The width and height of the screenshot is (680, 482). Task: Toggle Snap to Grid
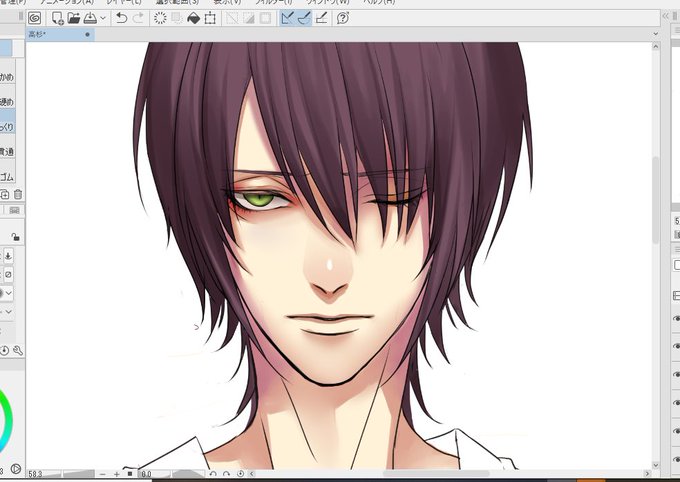321,18
